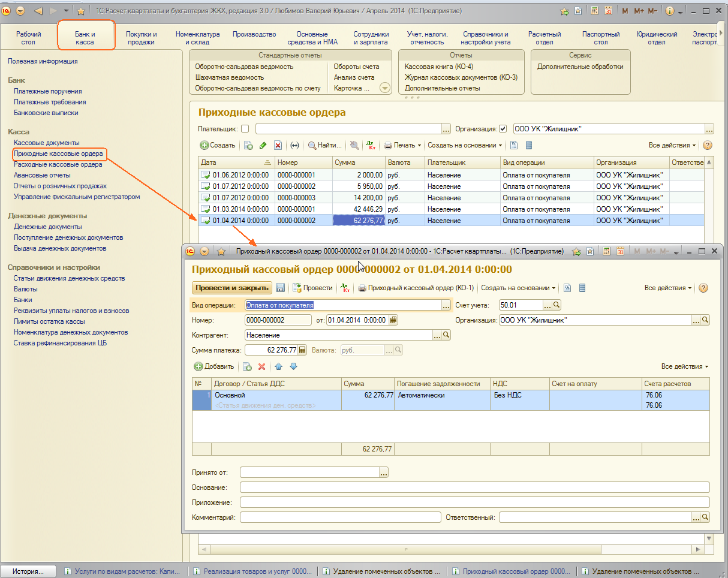Show Дт/Кт postings in order form toolbar

point(345,288)
